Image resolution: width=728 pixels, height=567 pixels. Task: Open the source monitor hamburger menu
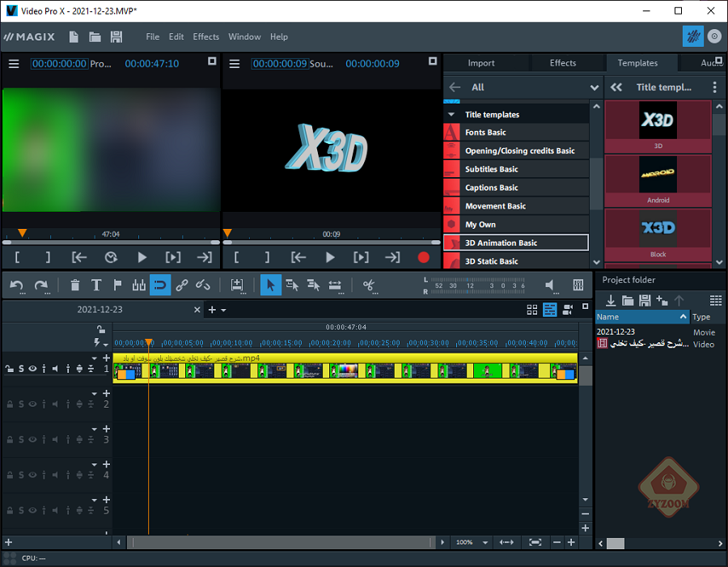235,64
